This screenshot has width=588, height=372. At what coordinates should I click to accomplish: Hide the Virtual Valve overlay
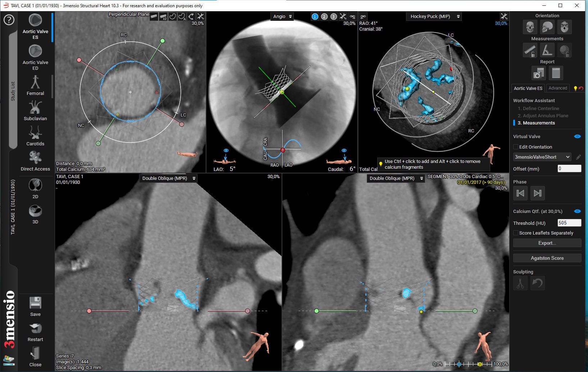point(578,136)
